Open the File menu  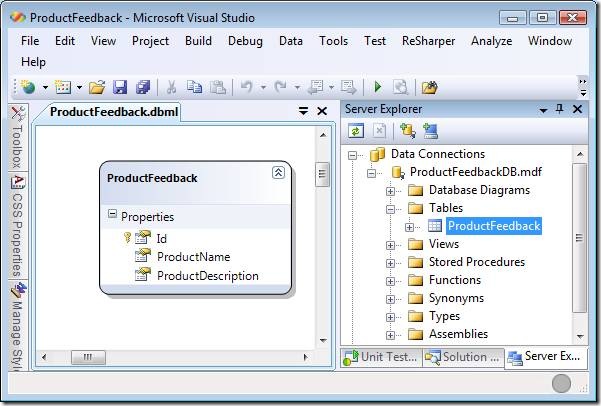(x=30, y=41)
